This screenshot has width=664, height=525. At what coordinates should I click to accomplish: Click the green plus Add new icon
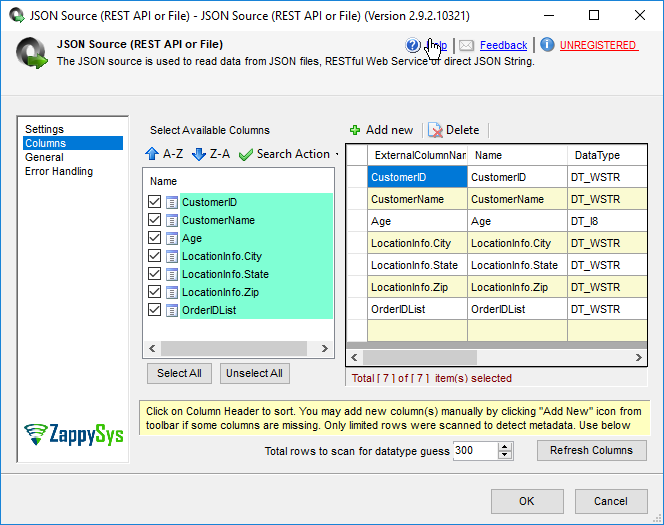click(x=355, y=130)
